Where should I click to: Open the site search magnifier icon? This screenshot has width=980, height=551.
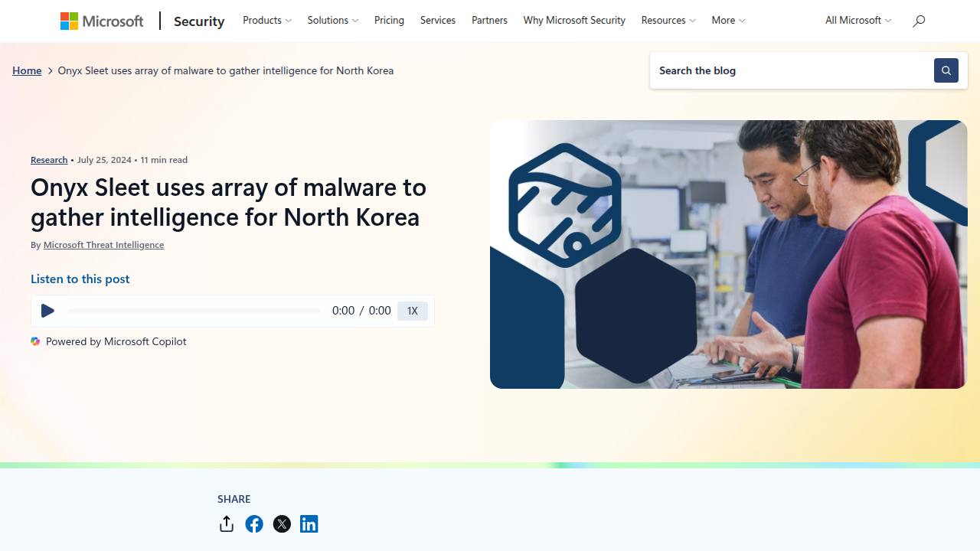(919, 21)
